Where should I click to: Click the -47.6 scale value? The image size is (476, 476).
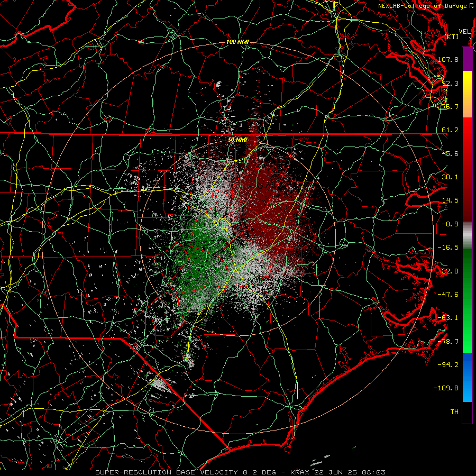(x=448, y=295)
